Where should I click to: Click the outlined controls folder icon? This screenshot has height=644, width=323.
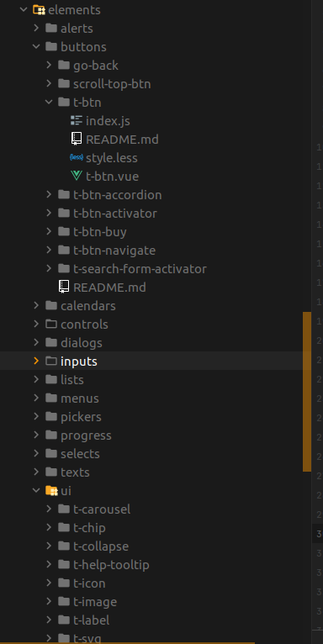[x=51, y=324]
